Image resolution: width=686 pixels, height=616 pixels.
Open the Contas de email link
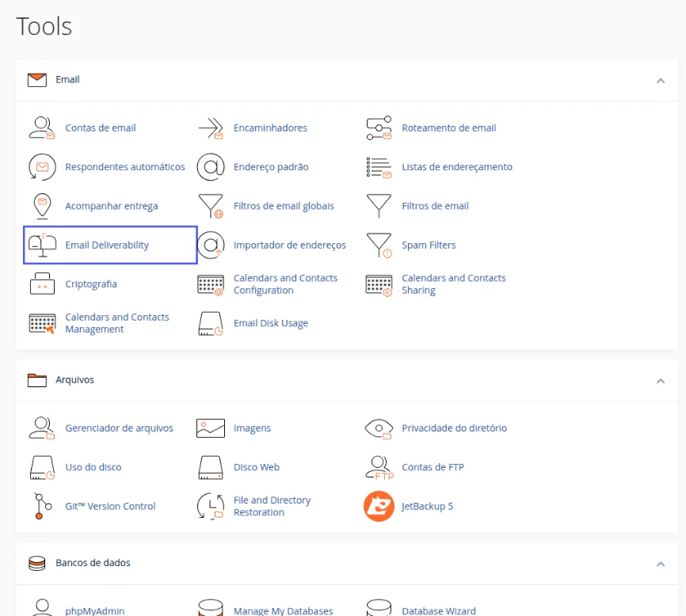point(100,128)
